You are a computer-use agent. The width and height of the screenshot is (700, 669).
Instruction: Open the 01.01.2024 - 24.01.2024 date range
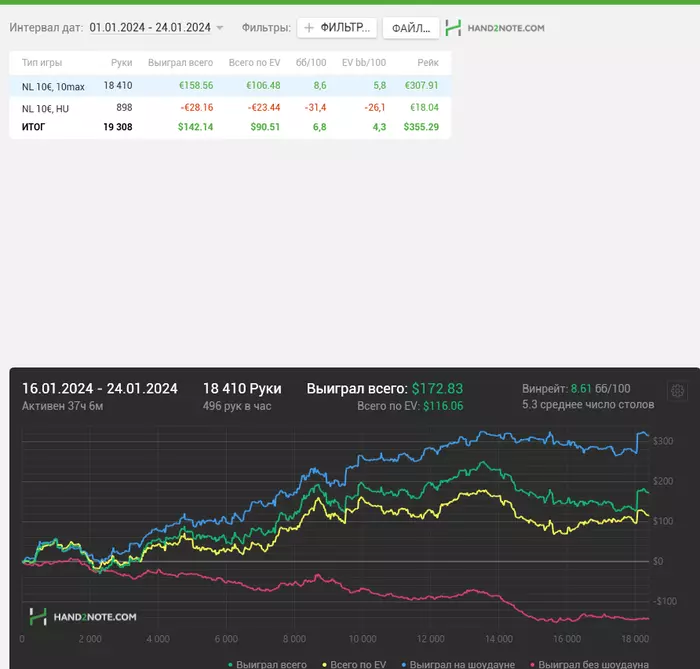150,28
